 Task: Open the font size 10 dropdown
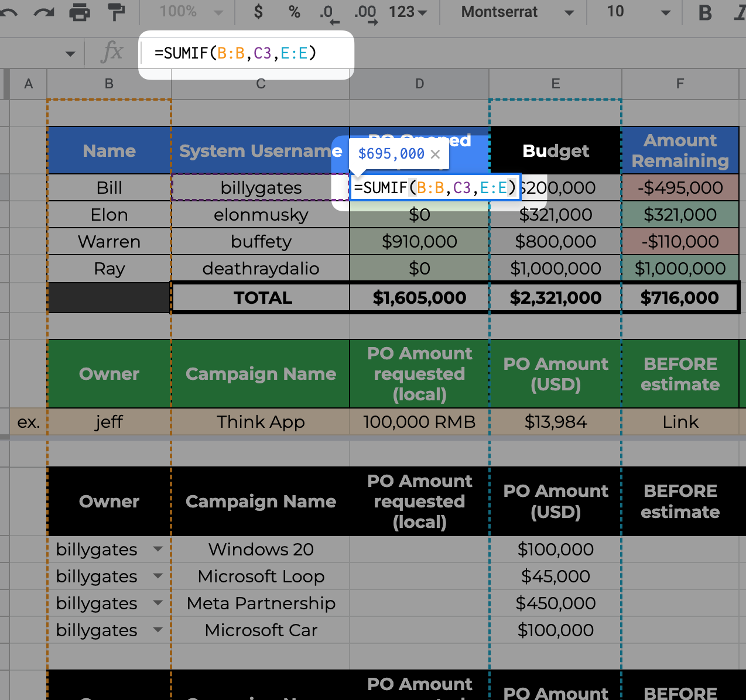638,12
